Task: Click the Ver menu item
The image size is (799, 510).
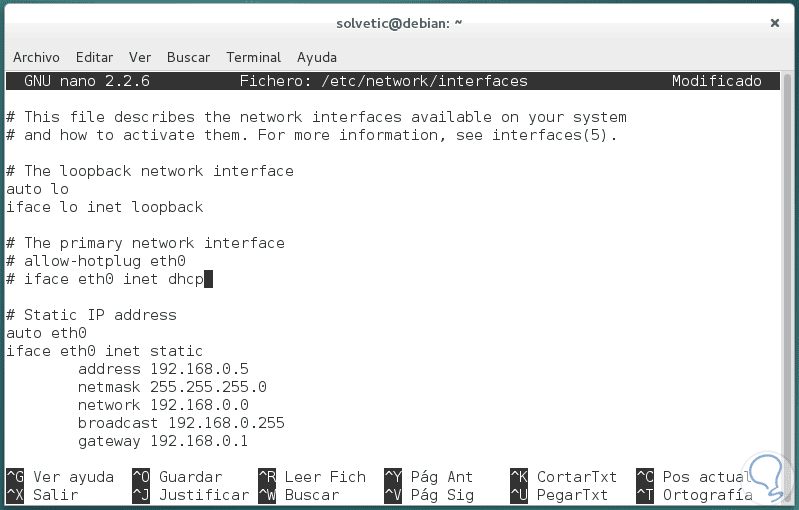Action: 140,57
